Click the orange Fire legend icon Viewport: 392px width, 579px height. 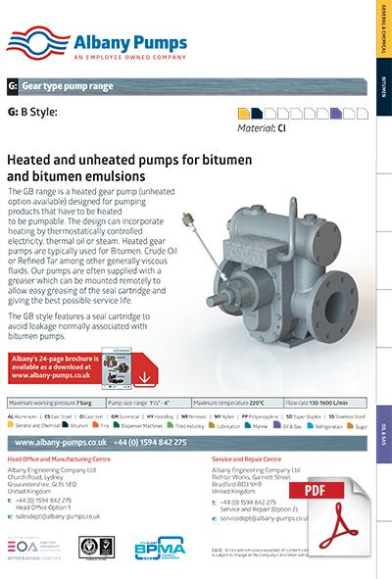[x=96, y=425]
